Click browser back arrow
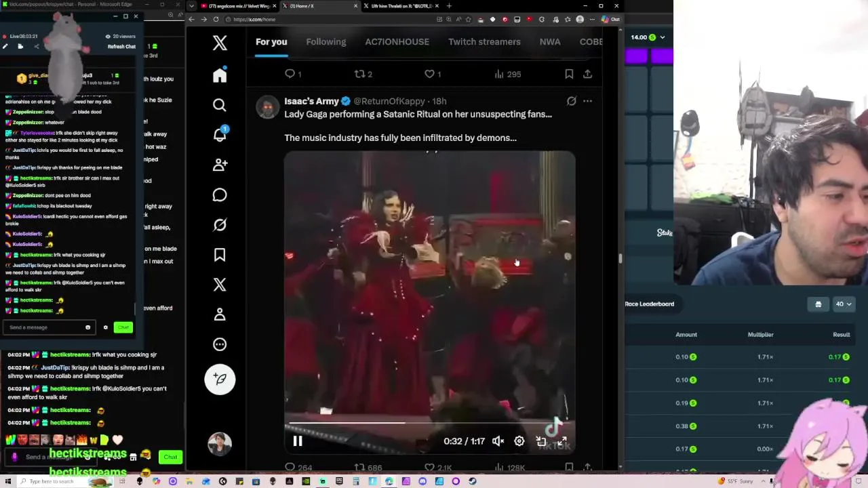Image resolution: width=868 pixels, height=488 pixels. pos(192,19)
